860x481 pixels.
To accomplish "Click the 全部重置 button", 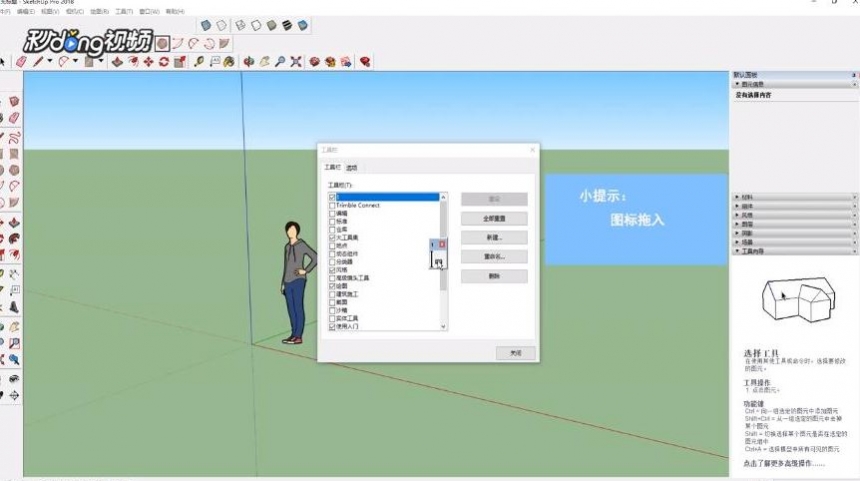I will [494, 218].
